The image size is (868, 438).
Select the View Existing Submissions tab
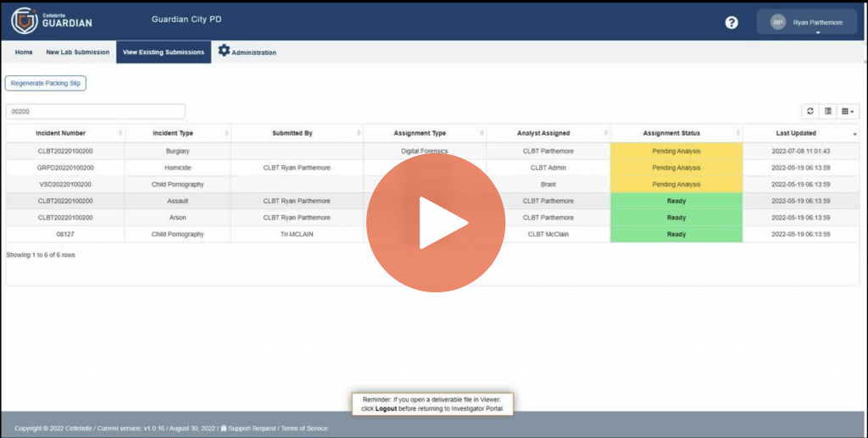(164, 52)
